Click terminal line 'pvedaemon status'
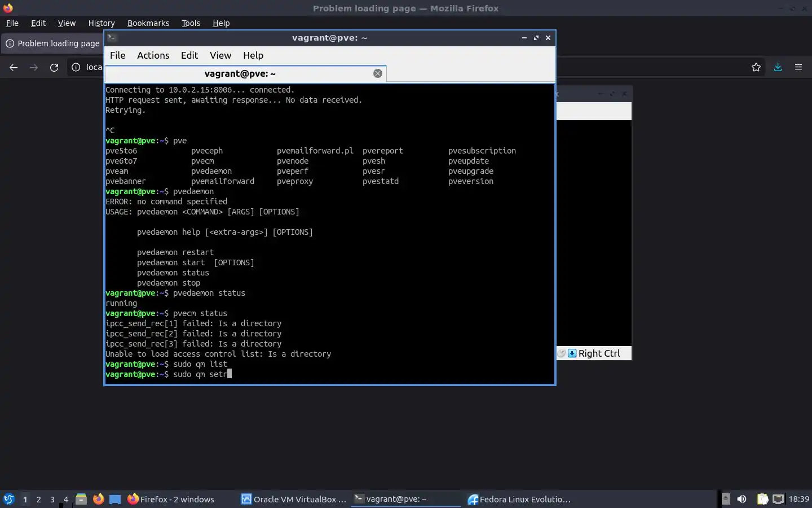This screenshot has width=812, height=508. [x=209, y=293]
